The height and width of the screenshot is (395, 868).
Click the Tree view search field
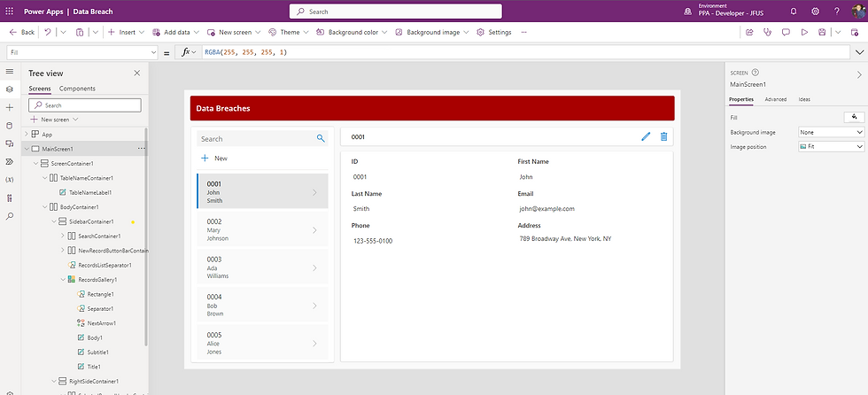pos(85,105)
